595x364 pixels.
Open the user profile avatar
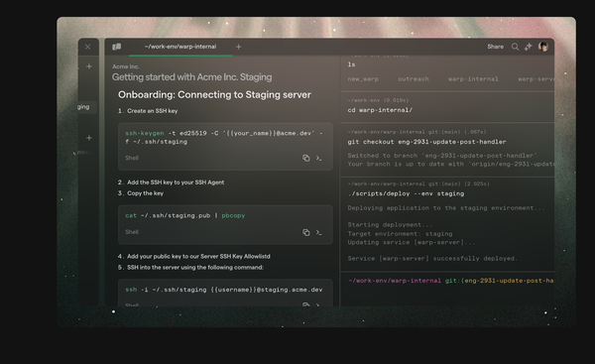pyautogui.click(x=543, y=47)
